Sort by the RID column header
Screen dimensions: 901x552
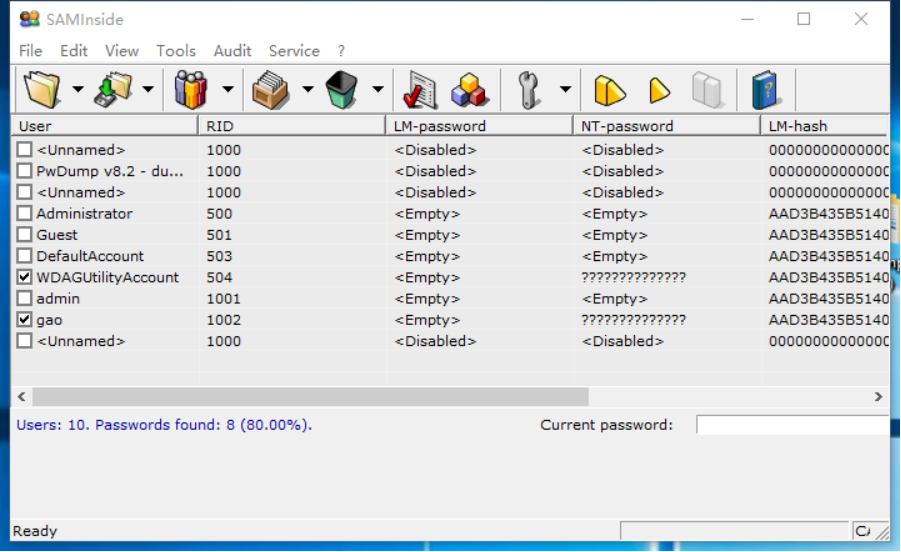292,126
